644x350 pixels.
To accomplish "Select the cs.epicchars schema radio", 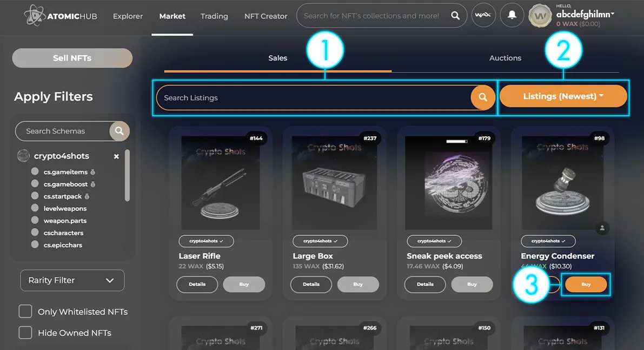I will click(35, 245).
